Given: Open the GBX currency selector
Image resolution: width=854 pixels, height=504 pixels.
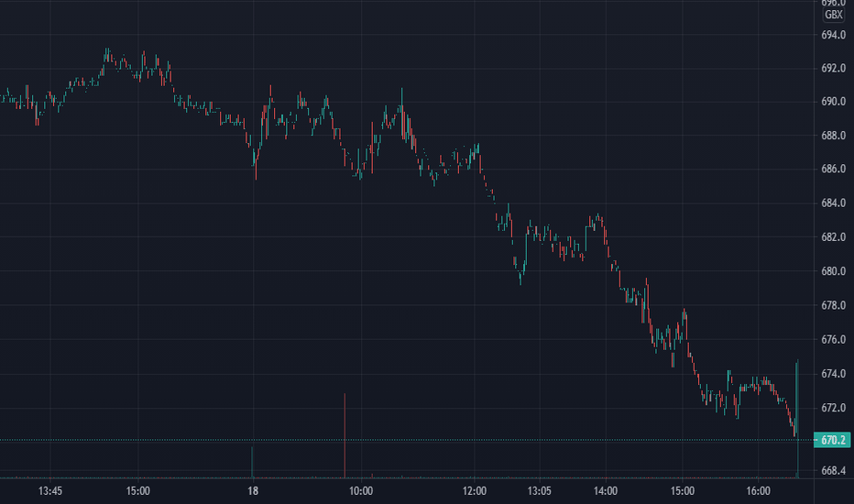Looking at the screenshot, I should point(833,15).
